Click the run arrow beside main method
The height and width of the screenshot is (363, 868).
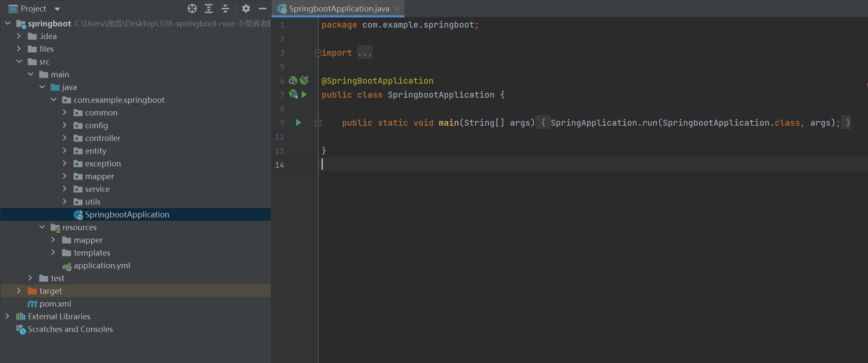click(x=298, y=123)
